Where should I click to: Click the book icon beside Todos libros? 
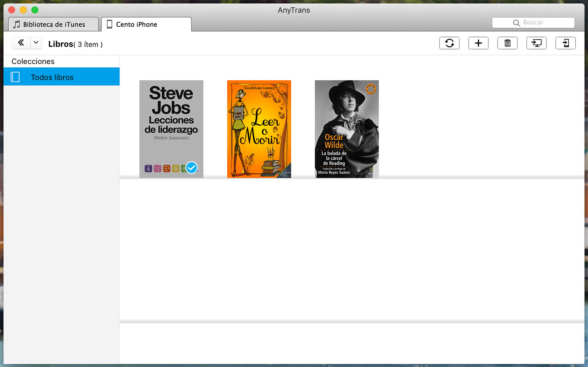tap(15, 77)
